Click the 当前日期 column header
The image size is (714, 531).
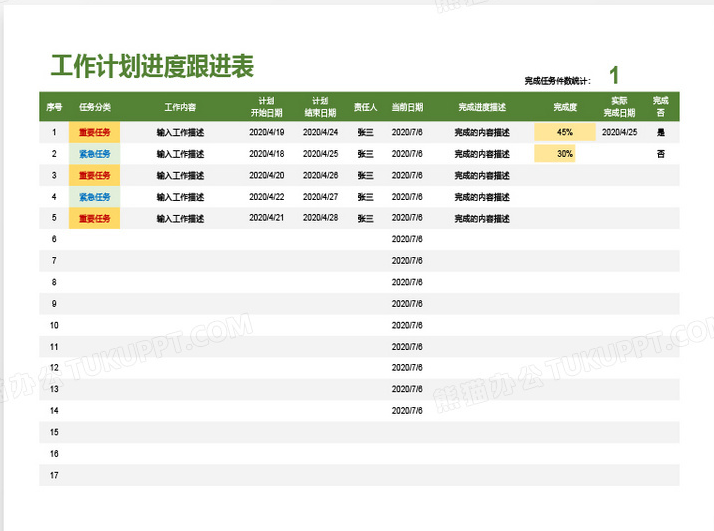(407, 106)
